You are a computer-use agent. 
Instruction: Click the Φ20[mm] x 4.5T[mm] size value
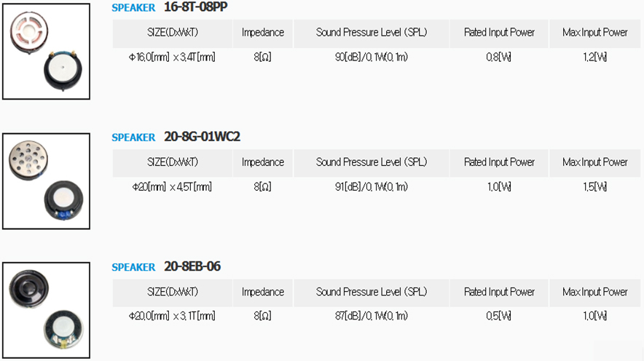[x=172, y=187]
